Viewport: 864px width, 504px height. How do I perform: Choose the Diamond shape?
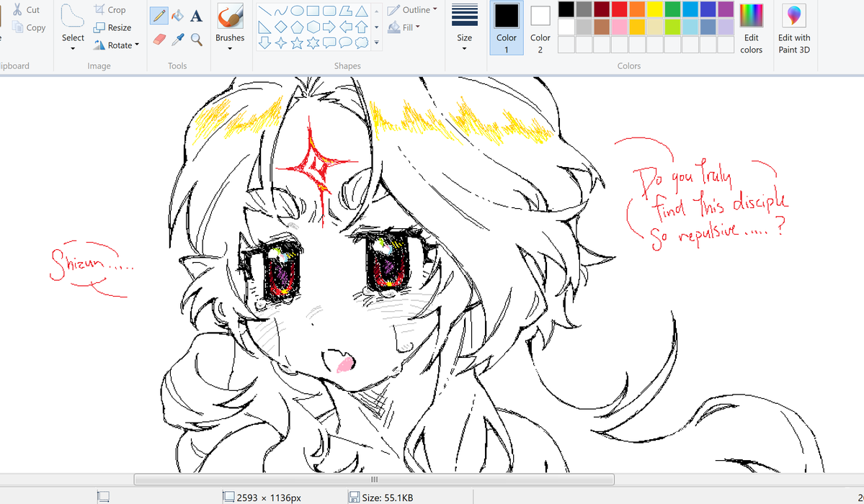[x=281, y=27]
